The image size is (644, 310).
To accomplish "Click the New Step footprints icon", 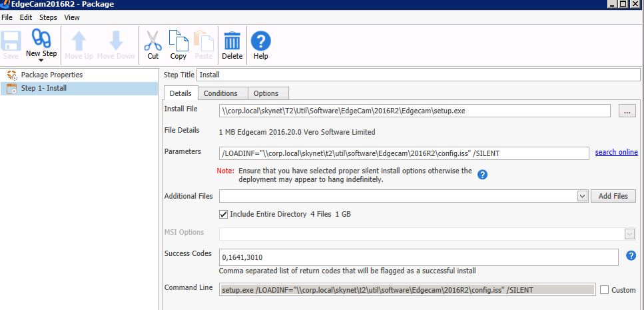I will [x=41, y=40].
